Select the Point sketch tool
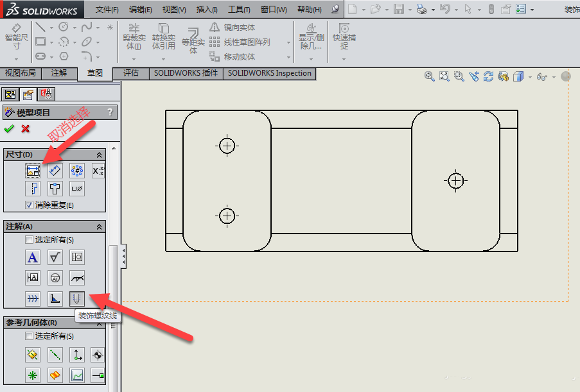This screenshot has height=392, width=580. point(110,27)
